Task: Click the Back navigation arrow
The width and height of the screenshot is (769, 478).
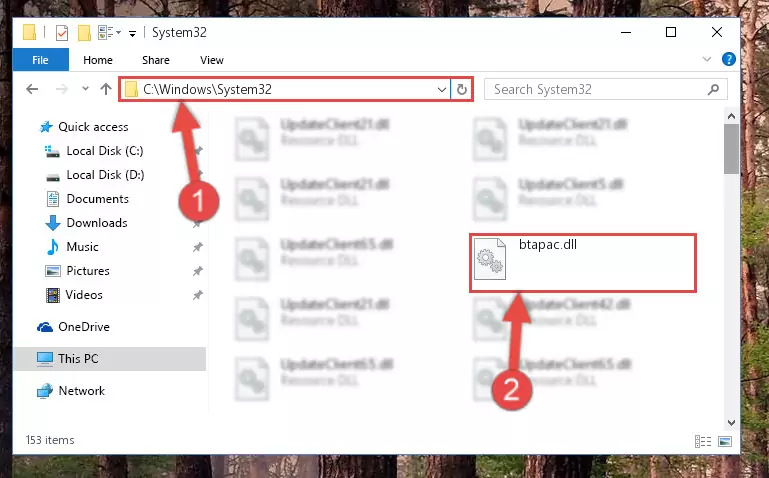Action: [x=32, y=89]
